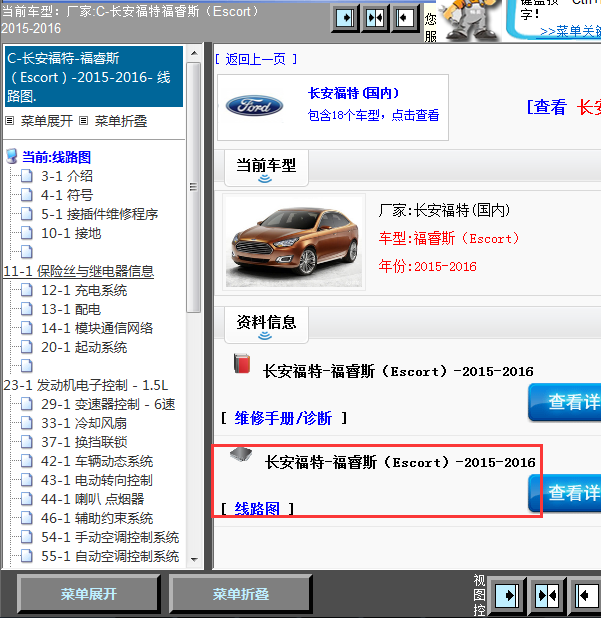Open 43-1 电动转向控制 tree item

coord(97,480)
